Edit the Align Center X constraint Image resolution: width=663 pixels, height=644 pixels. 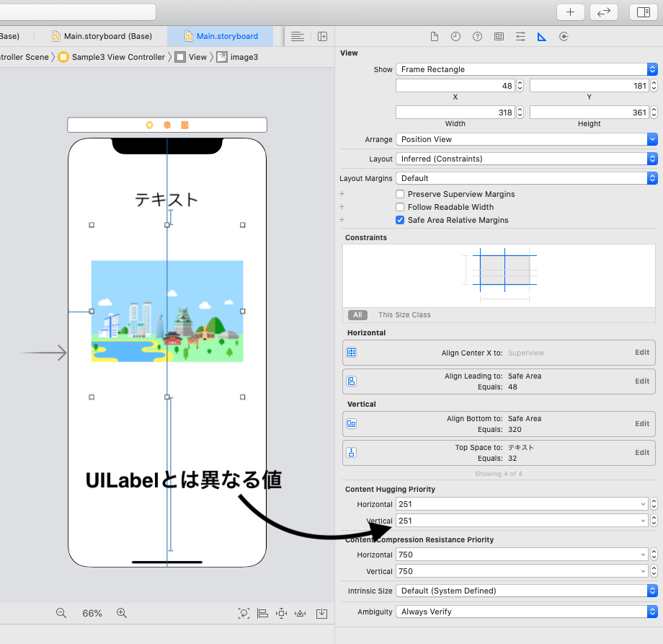[642, 353]
